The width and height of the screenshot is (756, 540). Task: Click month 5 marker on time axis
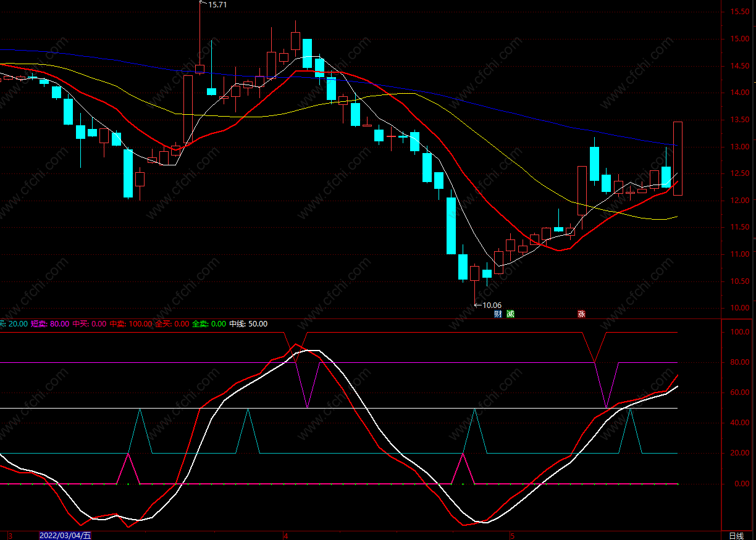(x=512, y=535)
